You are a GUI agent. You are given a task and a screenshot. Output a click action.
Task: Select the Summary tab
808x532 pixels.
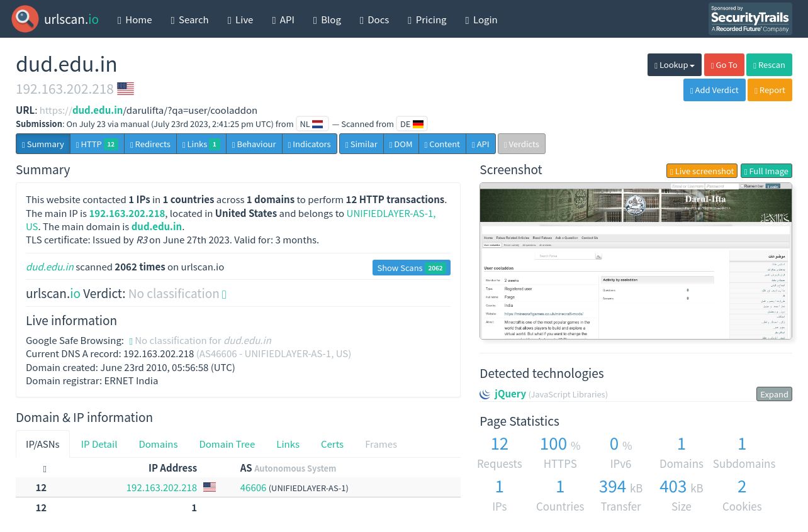coord(43,144)
